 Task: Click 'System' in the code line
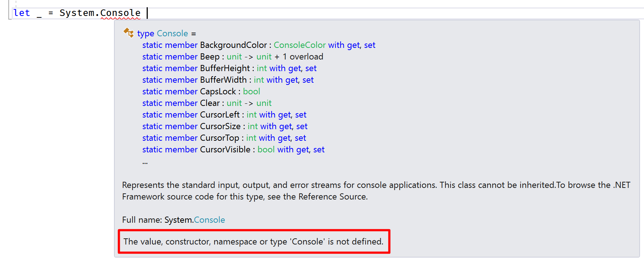coord(77,13)
